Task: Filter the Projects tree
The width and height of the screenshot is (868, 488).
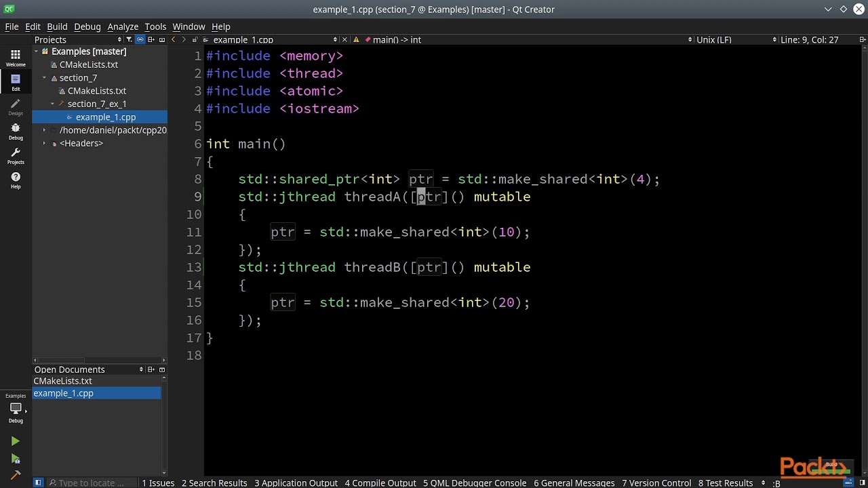Action: 129,40
